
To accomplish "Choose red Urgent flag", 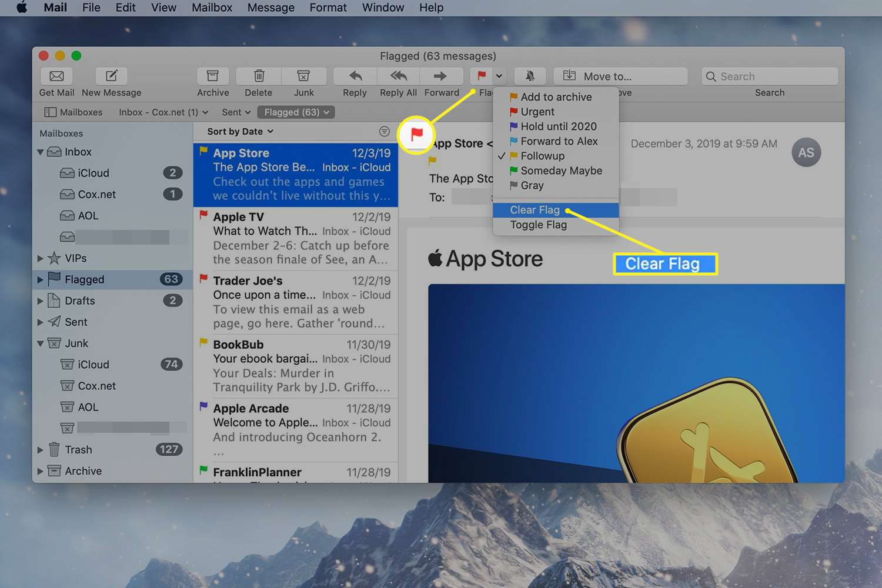I will pos(556,112).
